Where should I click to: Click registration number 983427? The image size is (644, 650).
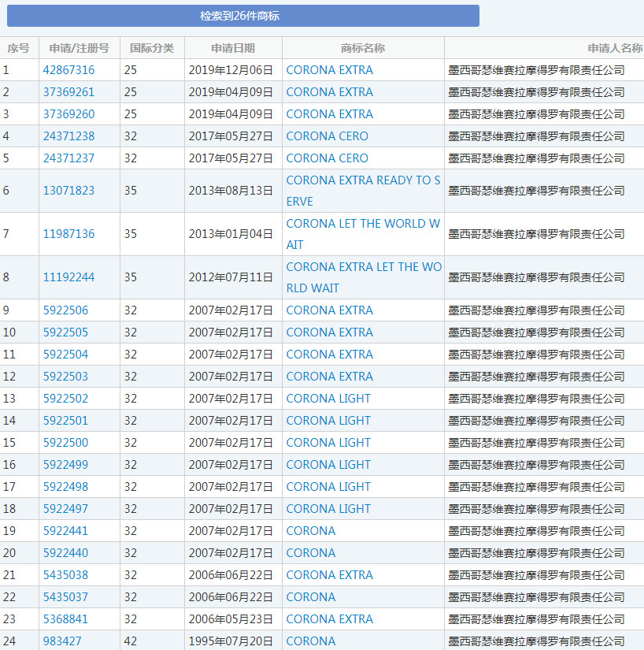[x=62, y=641]
